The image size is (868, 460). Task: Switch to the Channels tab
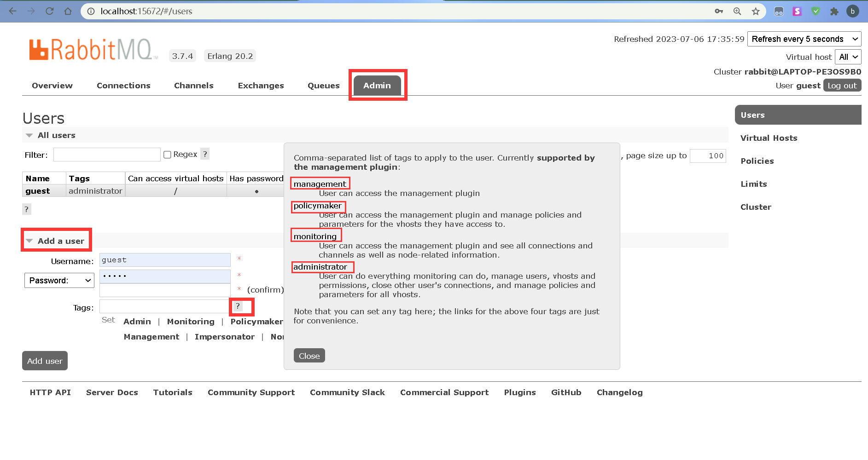(194, 86)
